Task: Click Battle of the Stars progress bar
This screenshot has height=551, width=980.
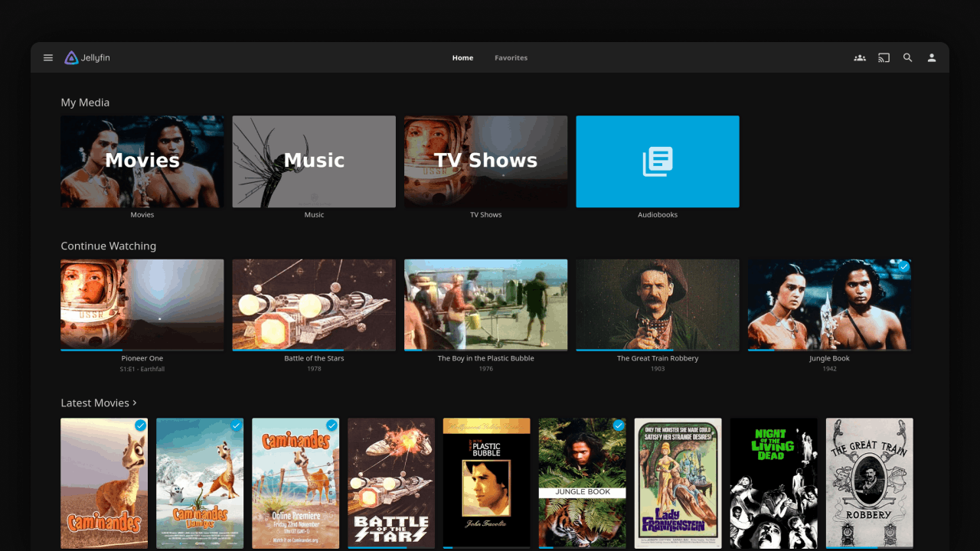Action: click(x=314, y=350)
